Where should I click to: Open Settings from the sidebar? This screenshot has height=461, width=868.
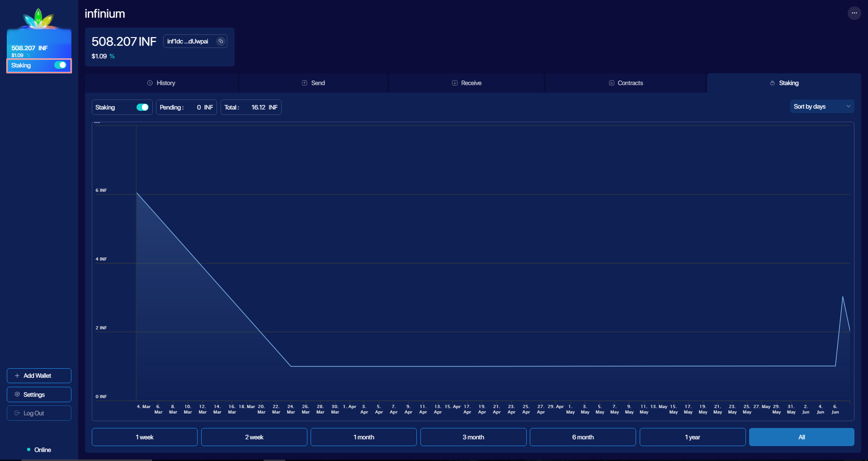click(39, 394)
